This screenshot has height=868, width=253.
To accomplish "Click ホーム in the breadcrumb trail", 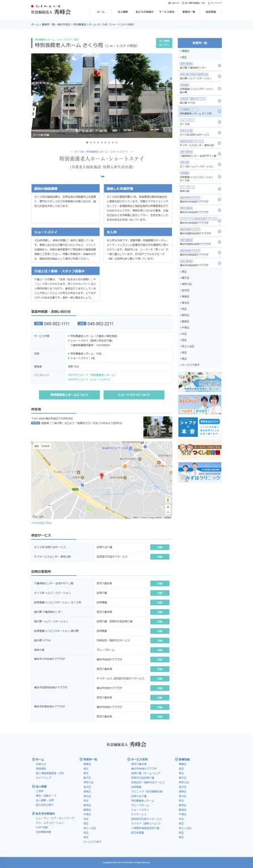I will 35,25.
